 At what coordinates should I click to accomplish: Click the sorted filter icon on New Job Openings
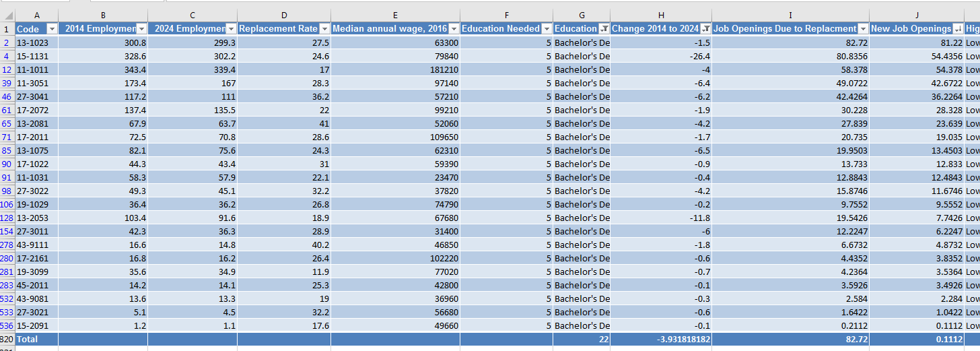[x=957, y=29]
